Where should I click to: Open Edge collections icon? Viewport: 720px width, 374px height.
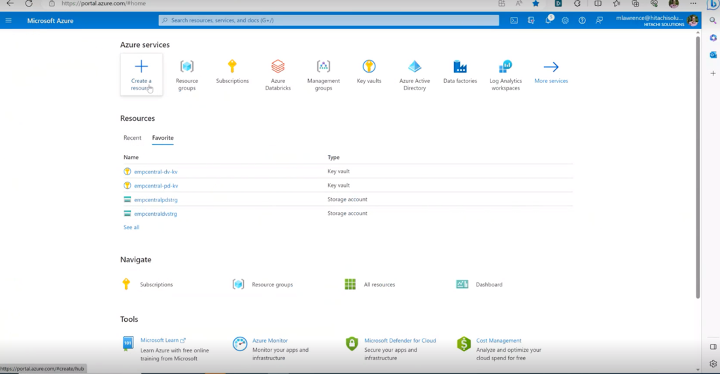point(636,4)
